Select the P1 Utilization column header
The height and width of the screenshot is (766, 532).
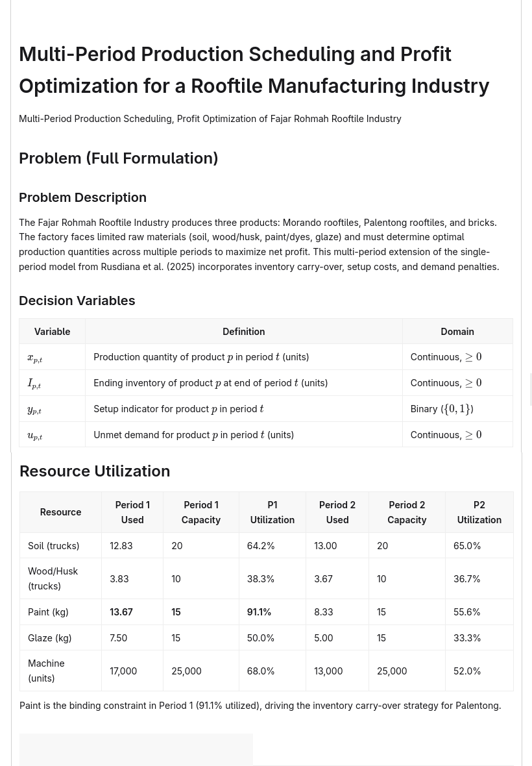(x=272, y=512)
